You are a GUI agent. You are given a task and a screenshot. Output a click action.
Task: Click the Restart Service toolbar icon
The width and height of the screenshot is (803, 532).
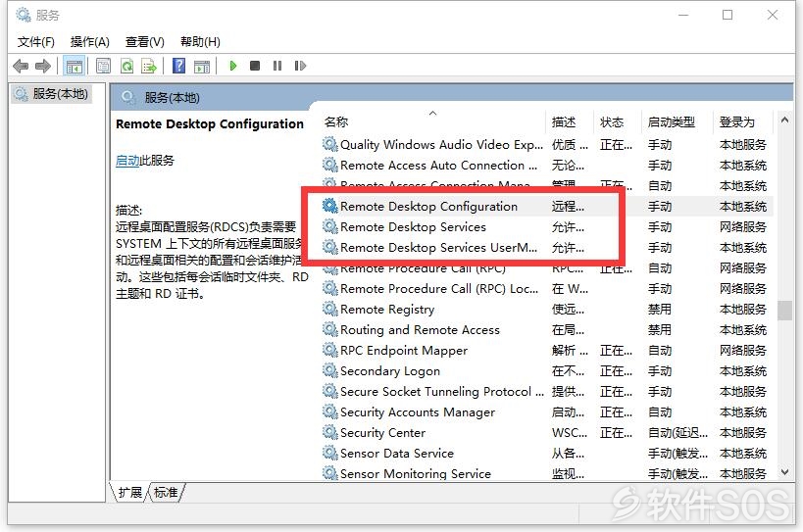pyautogui.click(x=300, y=66)
